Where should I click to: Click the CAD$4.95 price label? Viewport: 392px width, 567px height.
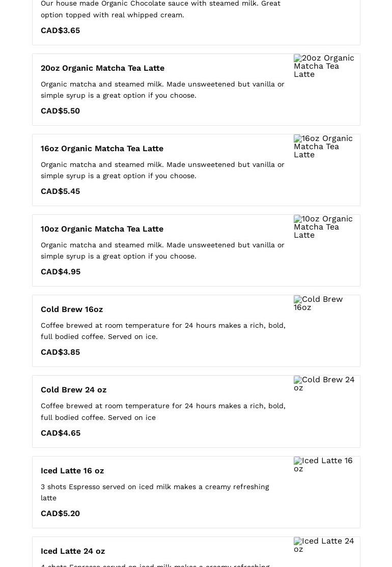pos(61,272)
